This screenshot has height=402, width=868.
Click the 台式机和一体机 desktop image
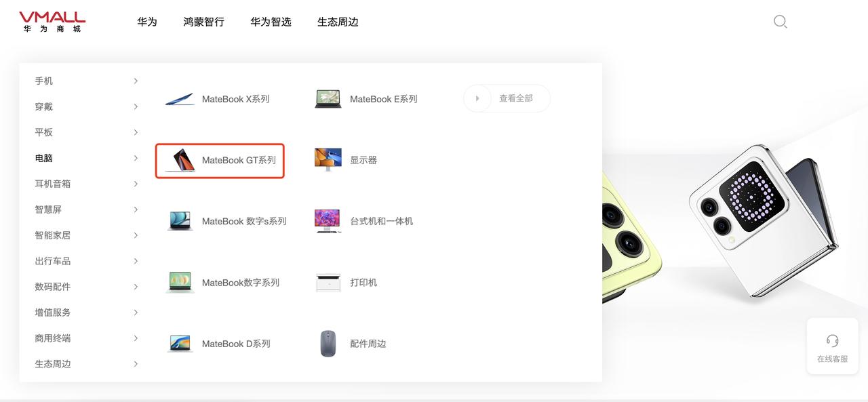[328, 221]
